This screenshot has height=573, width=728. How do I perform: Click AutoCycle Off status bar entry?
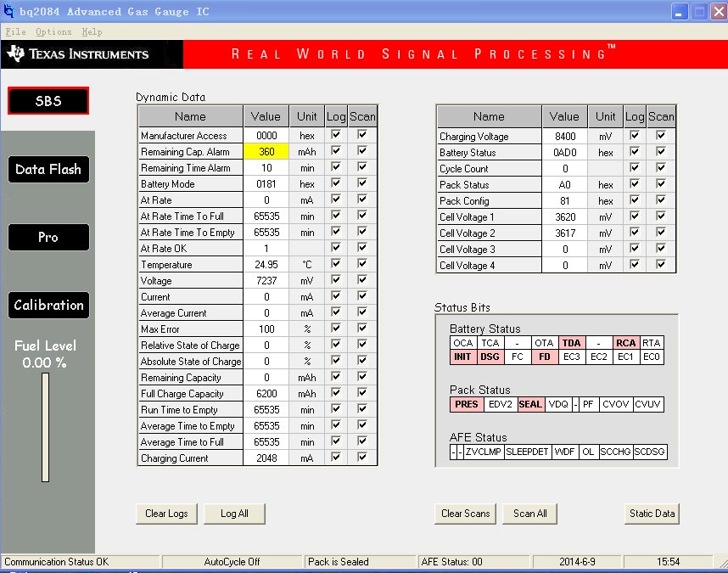click(x=232, y=562)
